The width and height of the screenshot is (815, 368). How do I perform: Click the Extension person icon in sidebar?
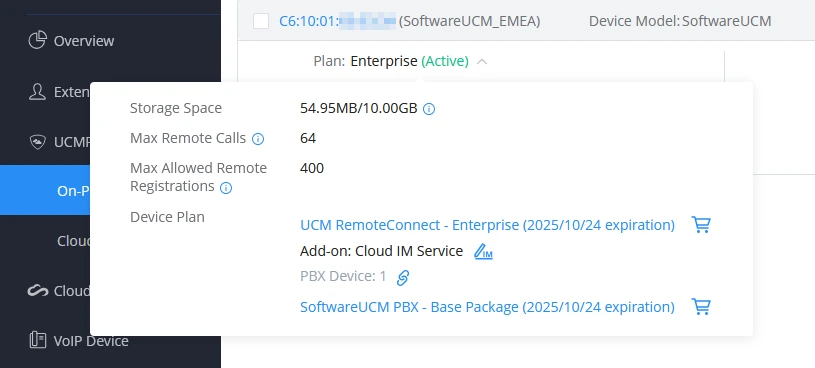[37, 91]
